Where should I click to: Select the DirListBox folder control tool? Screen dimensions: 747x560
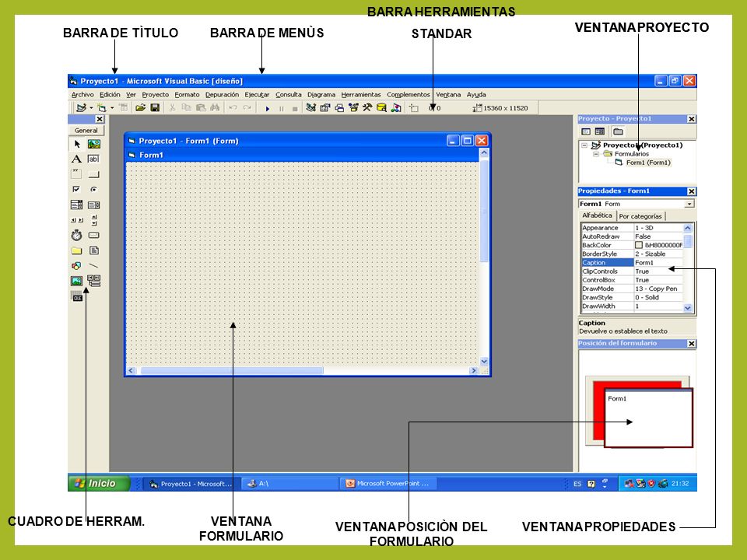coord(77,250)
